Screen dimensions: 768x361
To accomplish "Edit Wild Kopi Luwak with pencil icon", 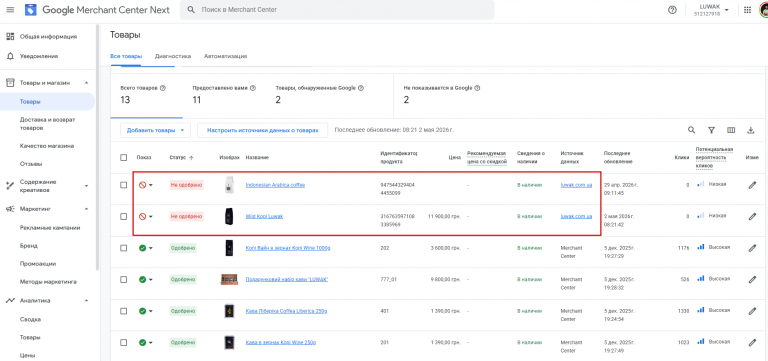I will pyautogui.click(x=752, y=217).
